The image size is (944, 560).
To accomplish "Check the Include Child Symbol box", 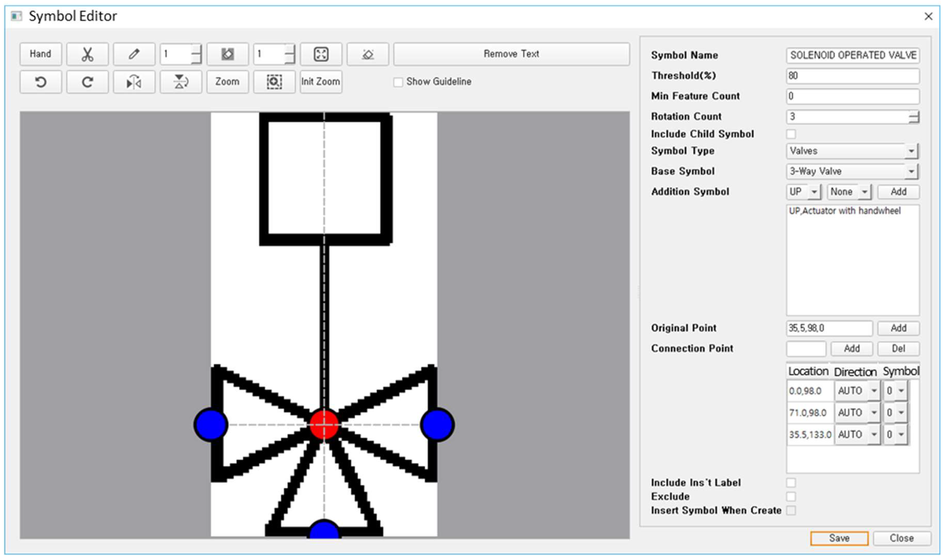I will (x=791, y=134).
